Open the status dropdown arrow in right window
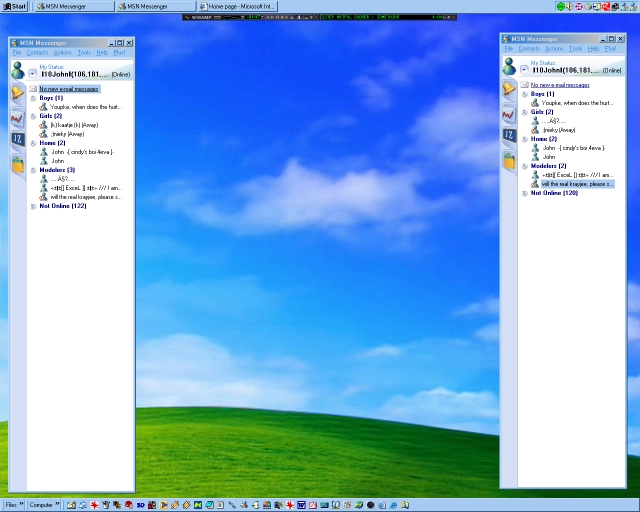The height and width of the screenshot is (512, 640). [x=524, y=71]
